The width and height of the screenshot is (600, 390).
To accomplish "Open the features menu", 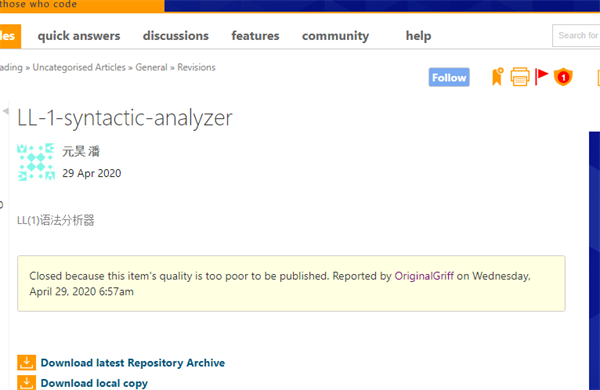I will pyautogui.click(x=255, y=36).
